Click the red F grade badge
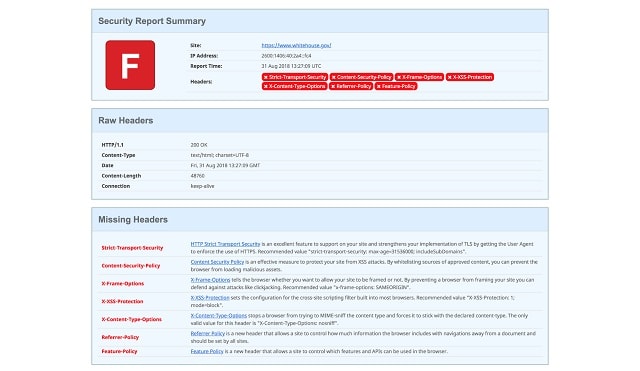This screenshot has width=640, height=371. pyautogui.click(x=130, y=65)
